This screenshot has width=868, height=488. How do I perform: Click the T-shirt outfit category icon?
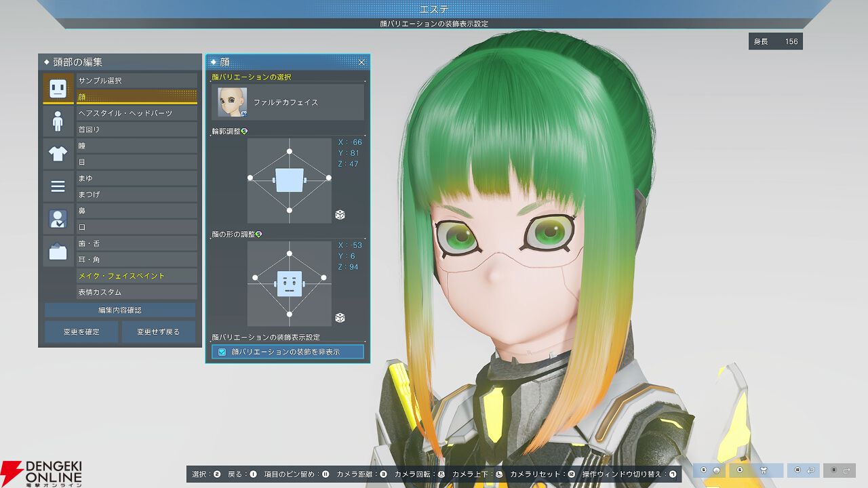(58, 154)
